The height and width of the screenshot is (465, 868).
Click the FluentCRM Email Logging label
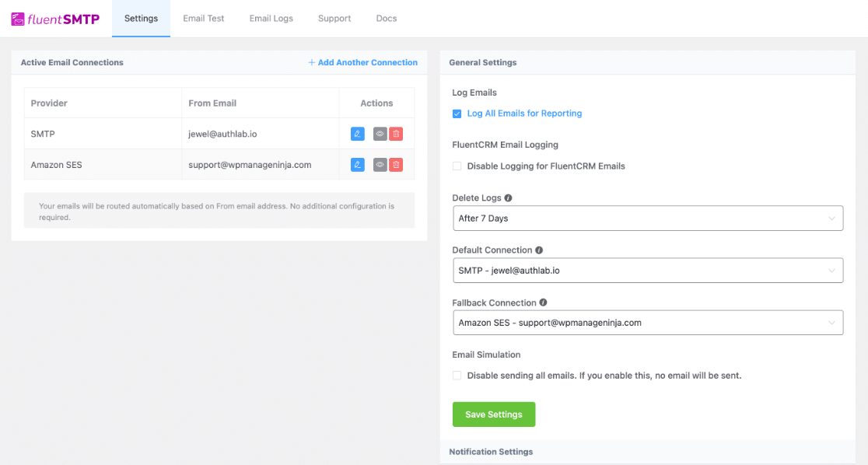point(505,145)
